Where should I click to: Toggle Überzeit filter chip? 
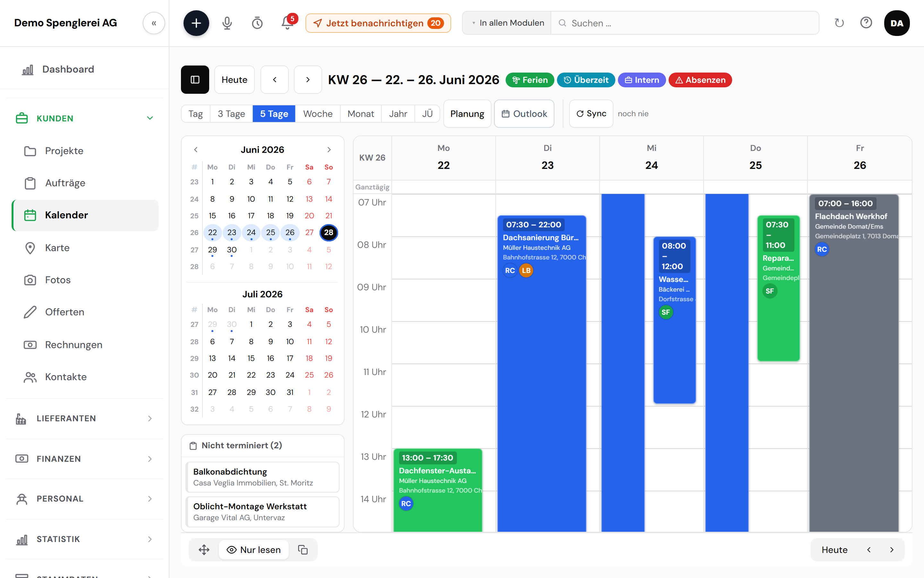[x=586, y=80]
